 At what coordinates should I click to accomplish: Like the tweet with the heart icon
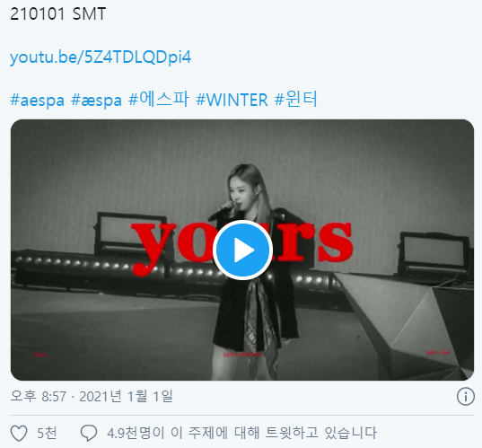coord(19,433)
